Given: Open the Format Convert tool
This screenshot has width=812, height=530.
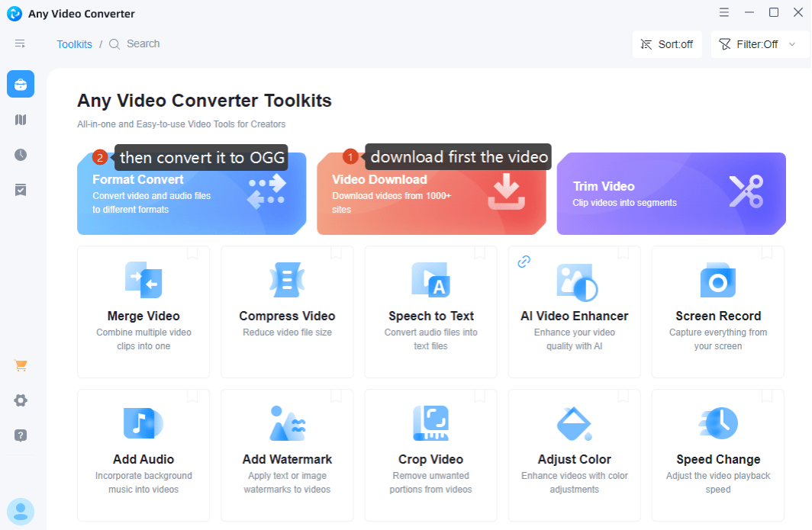Looking at the screenshot, I should [x=191, y=194].
